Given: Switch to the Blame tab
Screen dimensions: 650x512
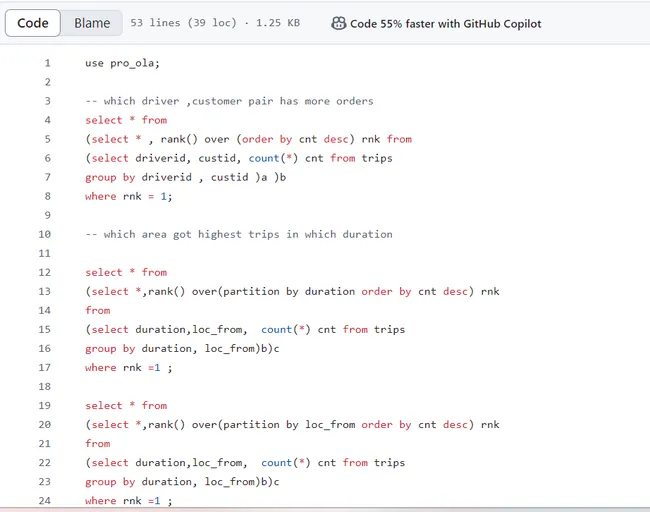Looking at the screenshot, I should [92, 23].
